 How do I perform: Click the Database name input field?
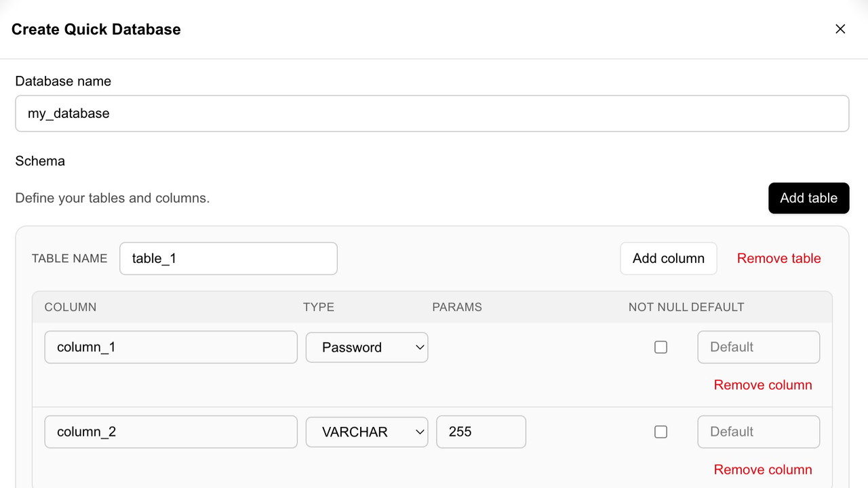pyautogui.click(x=432, y=113)
